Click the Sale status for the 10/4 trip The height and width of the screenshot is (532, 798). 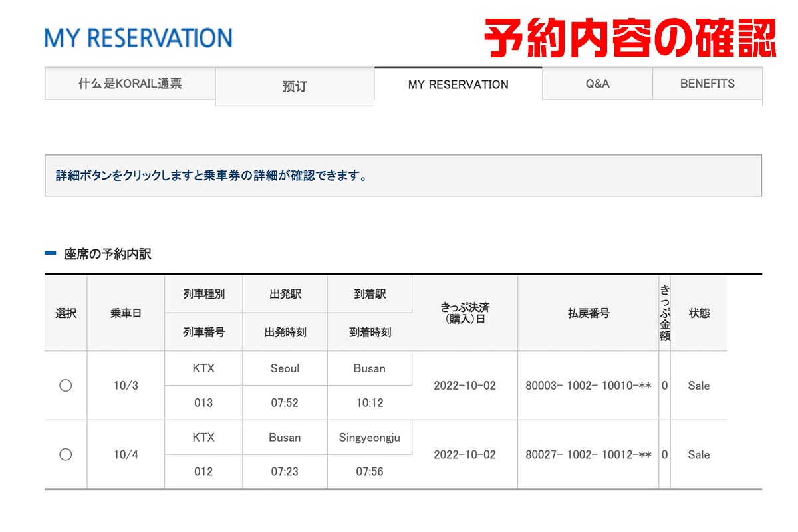point(699,455)
